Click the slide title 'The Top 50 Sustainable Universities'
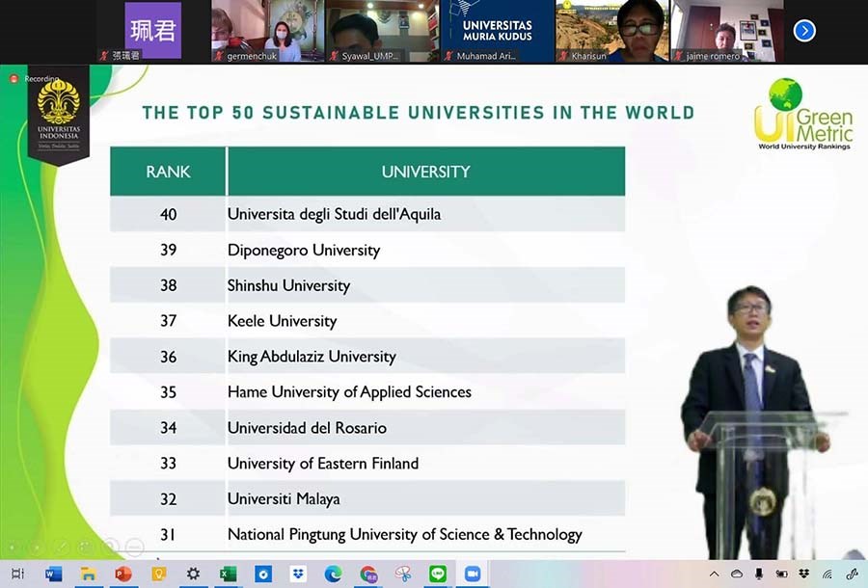 [418, 112]
